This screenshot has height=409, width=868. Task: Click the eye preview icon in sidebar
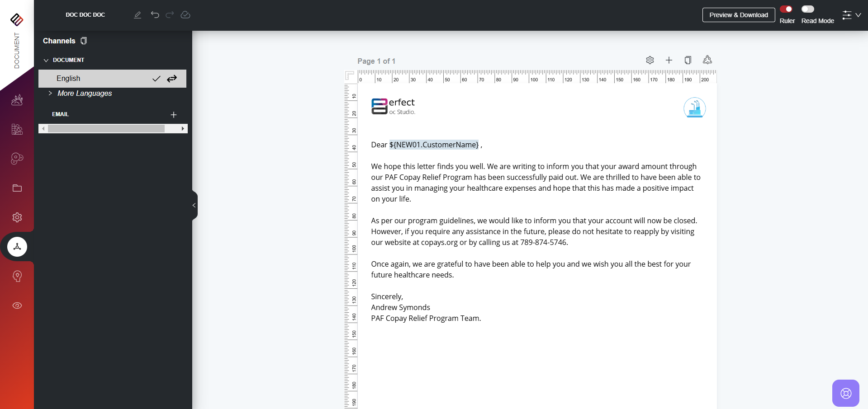click(17, 306)
